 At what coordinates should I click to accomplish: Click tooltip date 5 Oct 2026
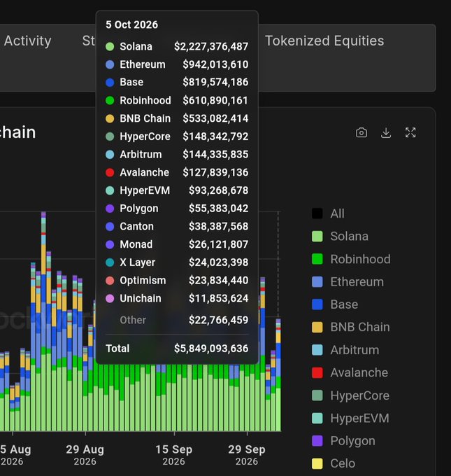tap(131, 24)
